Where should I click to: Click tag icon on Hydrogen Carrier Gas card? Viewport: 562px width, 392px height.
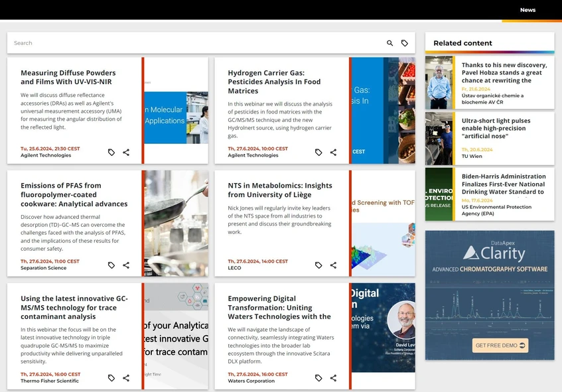[318, 153]
